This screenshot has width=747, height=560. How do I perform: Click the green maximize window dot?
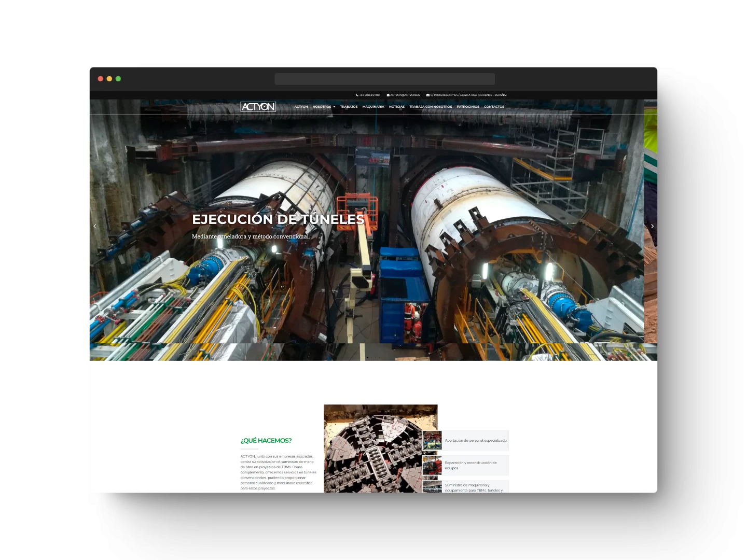118,79
